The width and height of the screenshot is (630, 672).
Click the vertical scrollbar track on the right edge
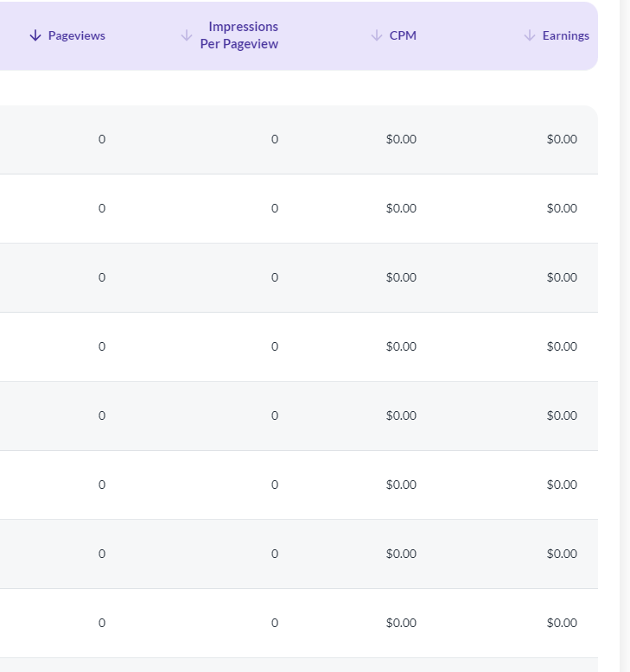(625, 346)
